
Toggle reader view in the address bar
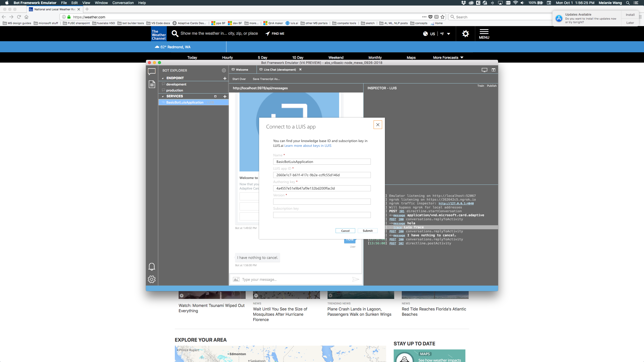[x=436, y=17]
